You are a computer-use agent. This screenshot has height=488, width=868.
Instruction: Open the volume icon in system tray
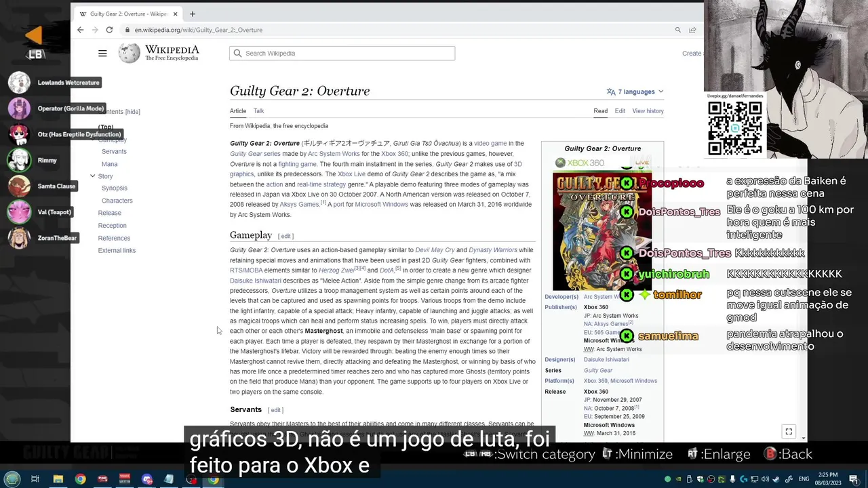coord(765,479)
